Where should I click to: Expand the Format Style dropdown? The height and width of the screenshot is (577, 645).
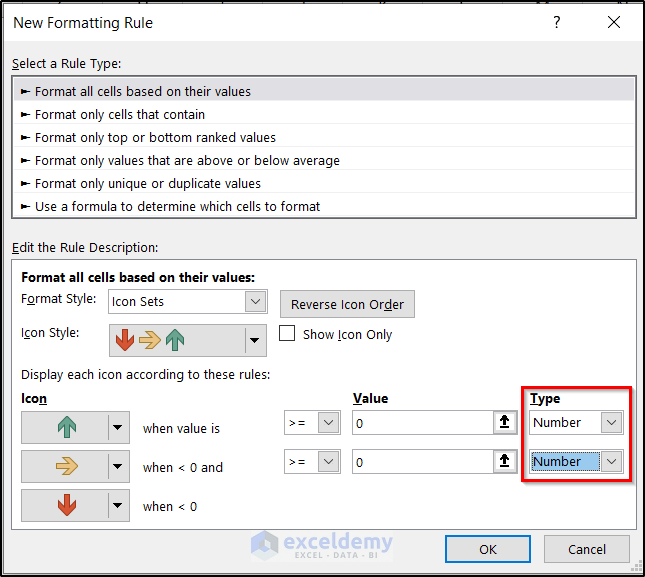pyautogui.click(x=255, y=301)
